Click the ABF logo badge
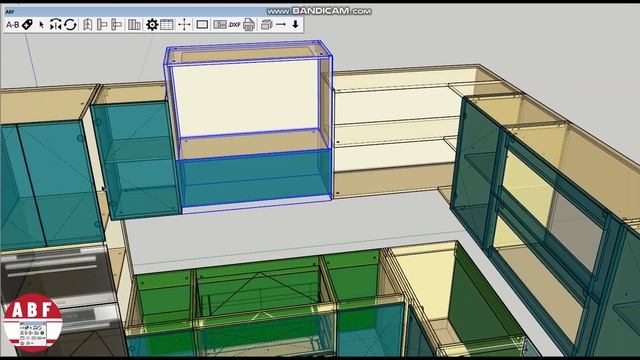This screenshot has height=360, width=640. [x=33, y=322]
